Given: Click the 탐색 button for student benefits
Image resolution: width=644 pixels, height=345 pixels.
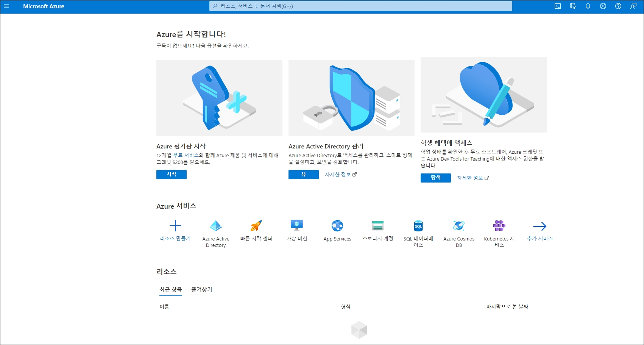Looking at the screenshot, I should pos(436,178).
